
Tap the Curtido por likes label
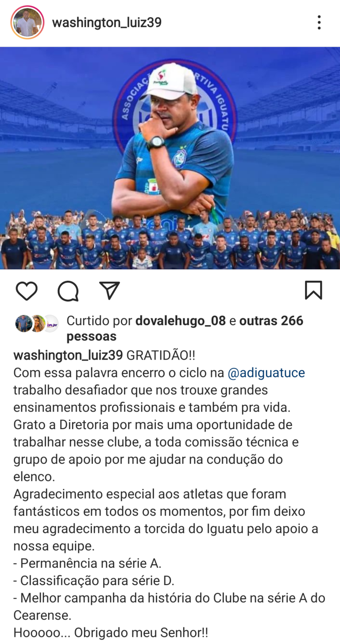(99, 321)
